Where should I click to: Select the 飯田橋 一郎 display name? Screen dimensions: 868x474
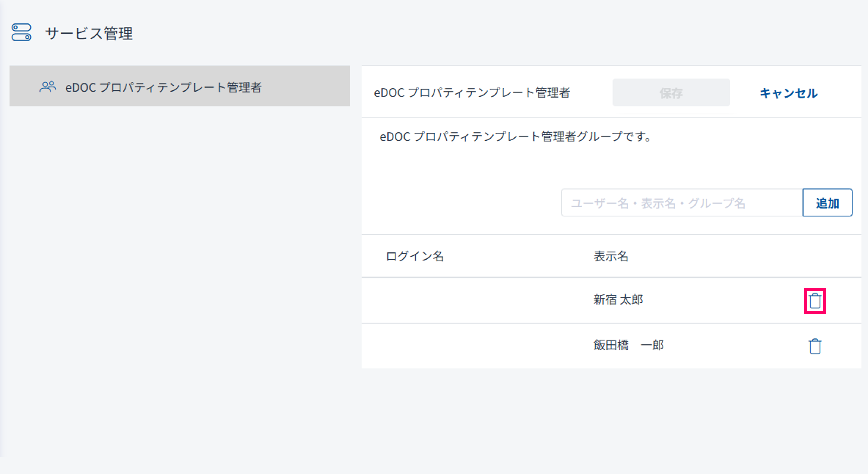[628, 345]
